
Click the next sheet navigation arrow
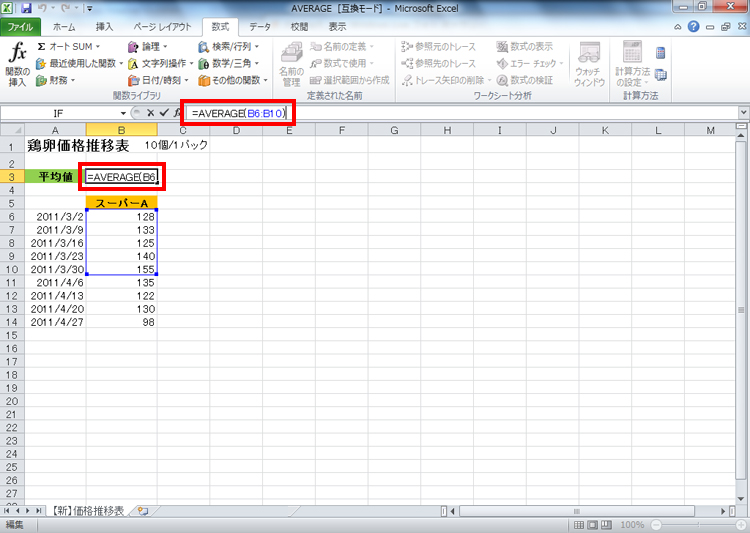[27, 511]
